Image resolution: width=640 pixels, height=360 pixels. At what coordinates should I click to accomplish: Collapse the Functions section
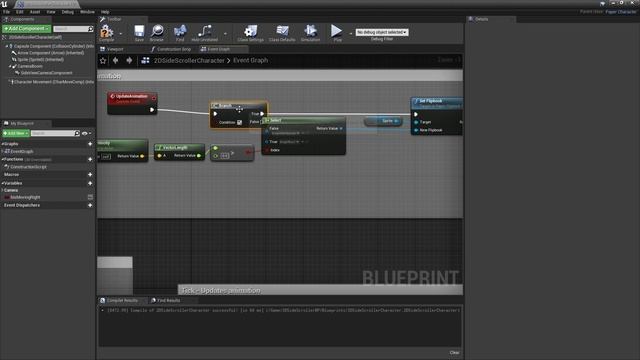pyautogui.click(x=2, y=159)
